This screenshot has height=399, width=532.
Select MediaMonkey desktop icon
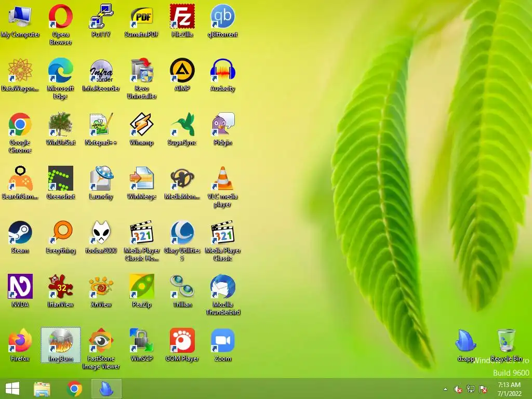click(x=182, y=183)
